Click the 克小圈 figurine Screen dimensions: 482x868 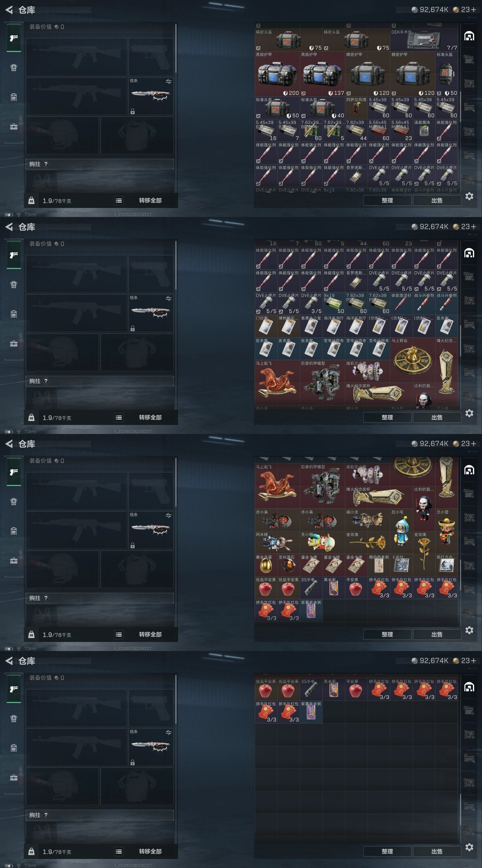pyautogui.click(x=322, y=542)
